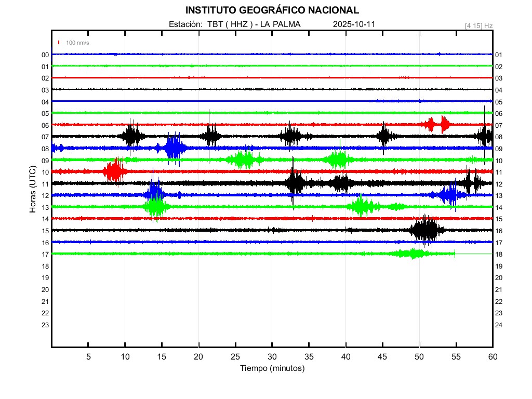Click the red burst on hour 10 trace
Image resolution: width=532 pixels, height=399 pixels.
pos(114,171)
